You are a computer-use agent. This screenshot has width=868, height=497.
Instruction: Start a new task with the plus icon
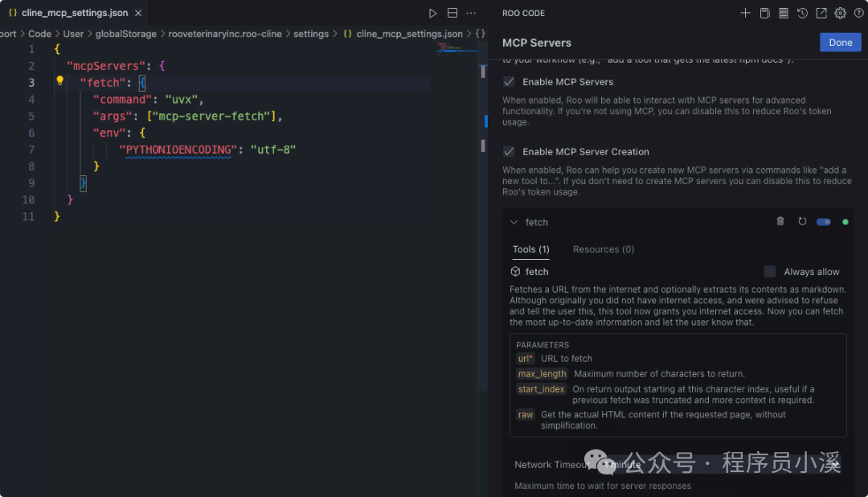point(745,13)
